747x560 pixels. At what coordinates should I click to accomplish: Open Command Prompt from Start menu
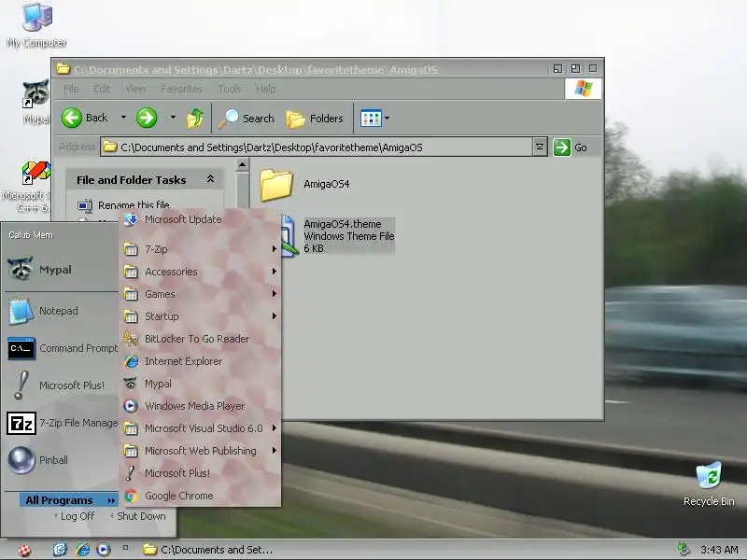61,348
